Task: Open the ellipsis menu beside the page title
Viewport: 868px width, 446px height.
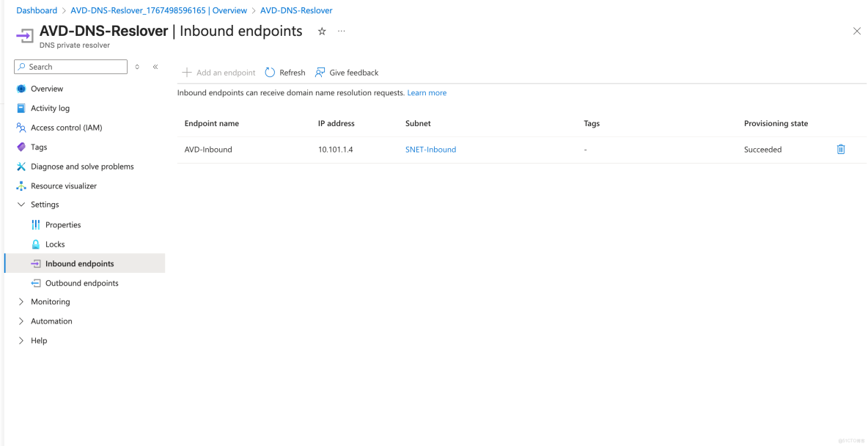Action: pyautogui.click(x=340, y=32)
